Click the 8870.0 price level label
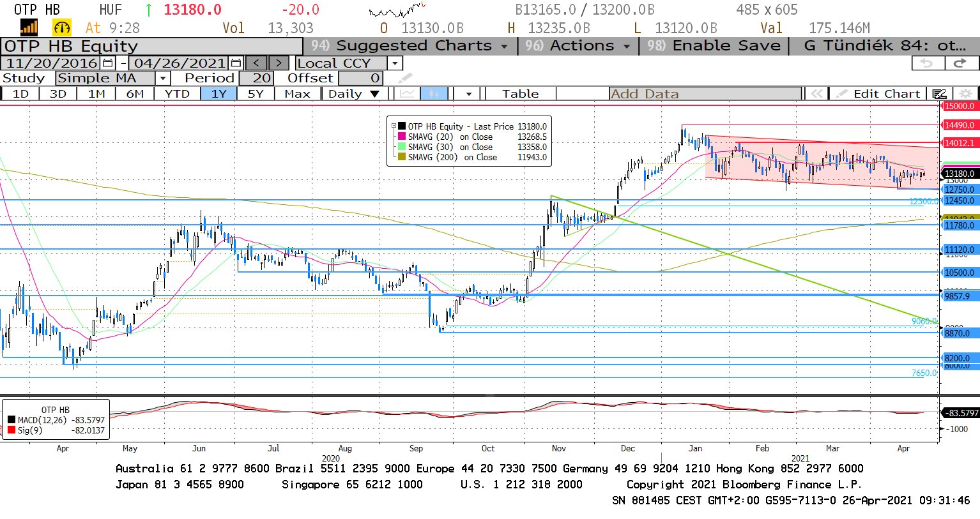Viewport: 980px width, 519px height. tap(960, 333)
